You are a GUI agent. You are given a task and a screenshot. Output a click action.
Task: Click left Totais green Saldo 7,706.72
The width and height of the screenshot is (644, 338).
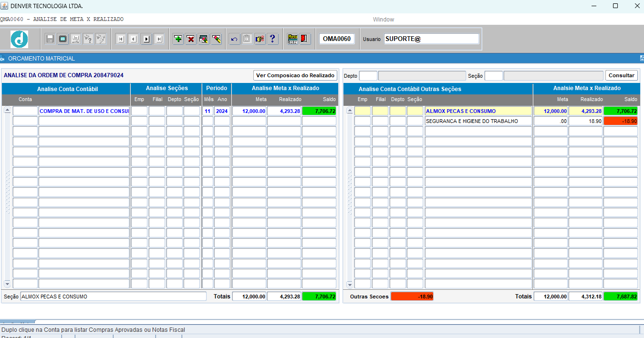click(319, 297)
